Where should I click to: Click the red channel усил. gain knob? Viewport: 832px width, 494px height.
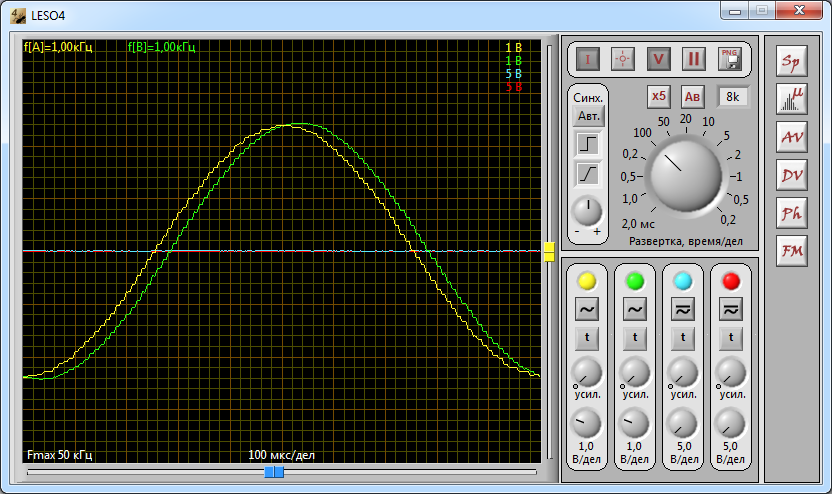point(731,372)
